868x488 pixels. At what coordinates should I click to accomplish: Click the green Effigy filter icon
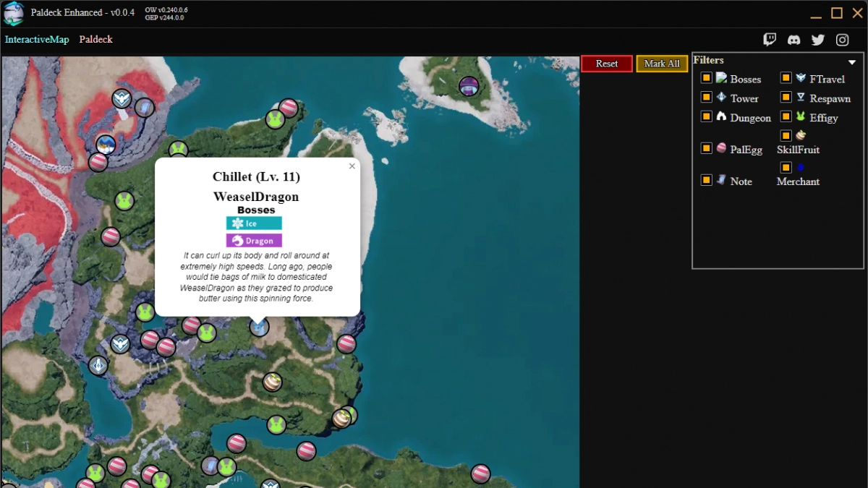click(x=801, y=116)
